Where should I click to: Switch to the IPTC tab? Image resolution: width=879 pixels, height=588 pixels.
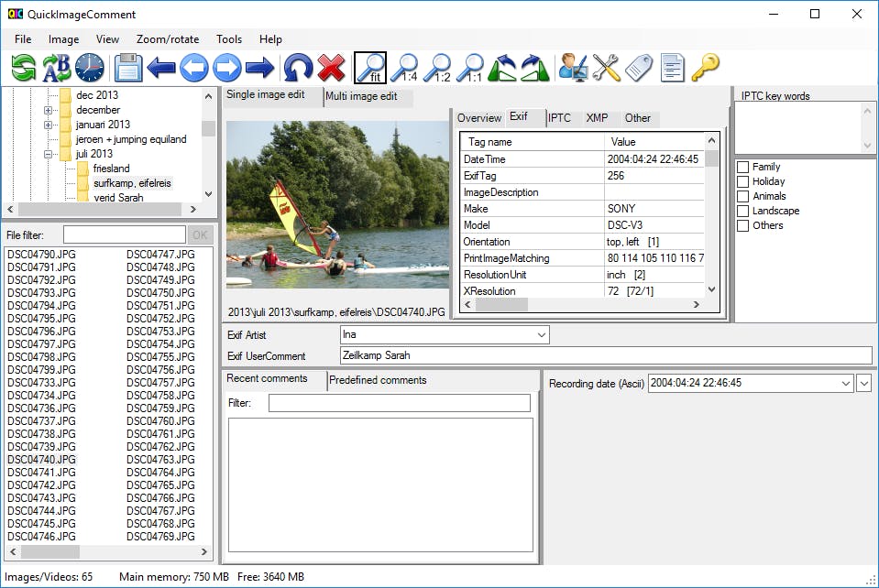(559, 118)
